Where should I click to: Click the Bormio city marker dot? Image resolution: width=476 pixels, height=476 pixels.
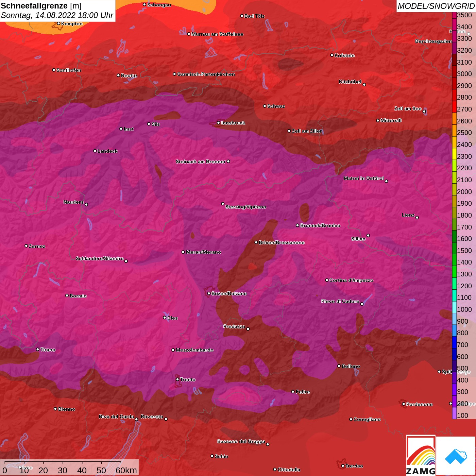click(x=67, y=295)
